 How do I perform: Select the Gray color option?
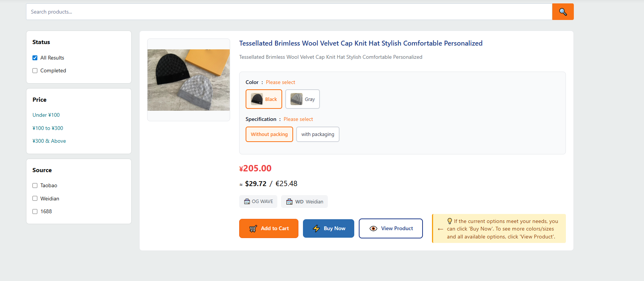click(303, 99)
